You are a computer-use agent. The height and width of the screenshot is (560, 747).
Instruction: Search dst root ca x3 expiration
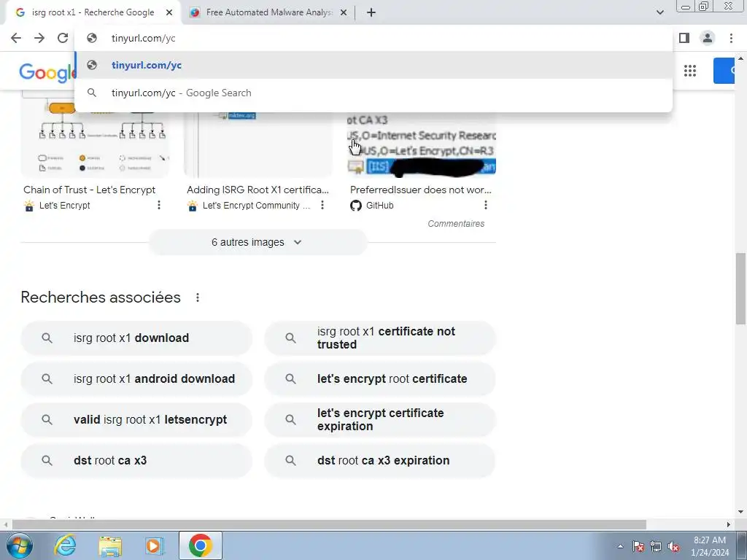coord(379,461)
